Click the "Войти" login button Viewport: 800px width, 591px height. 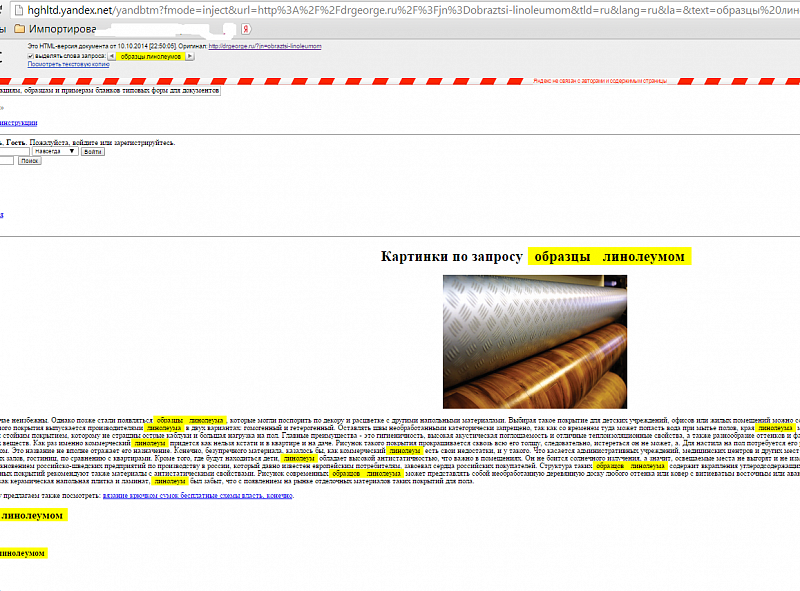[x=92, y=152]
